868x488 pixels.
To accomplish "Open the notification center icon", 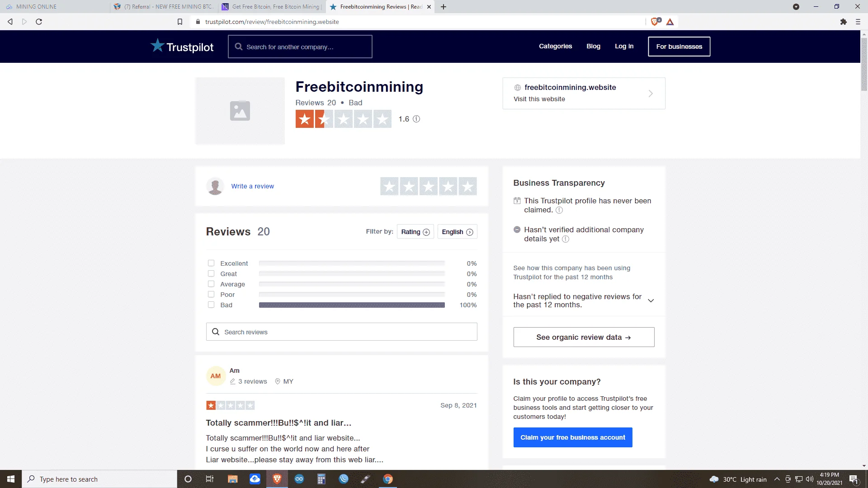I will [854, 479].
